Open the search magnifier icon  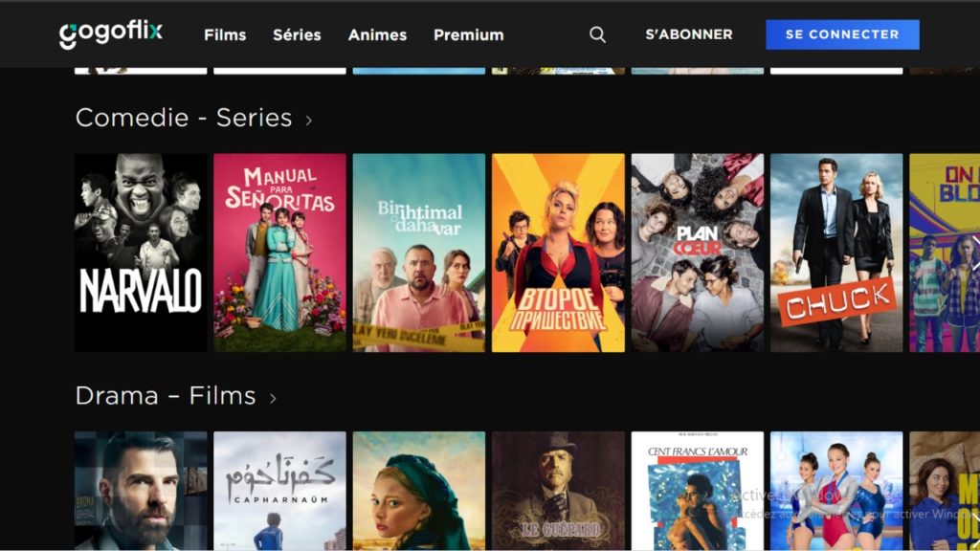pos(597,35)
